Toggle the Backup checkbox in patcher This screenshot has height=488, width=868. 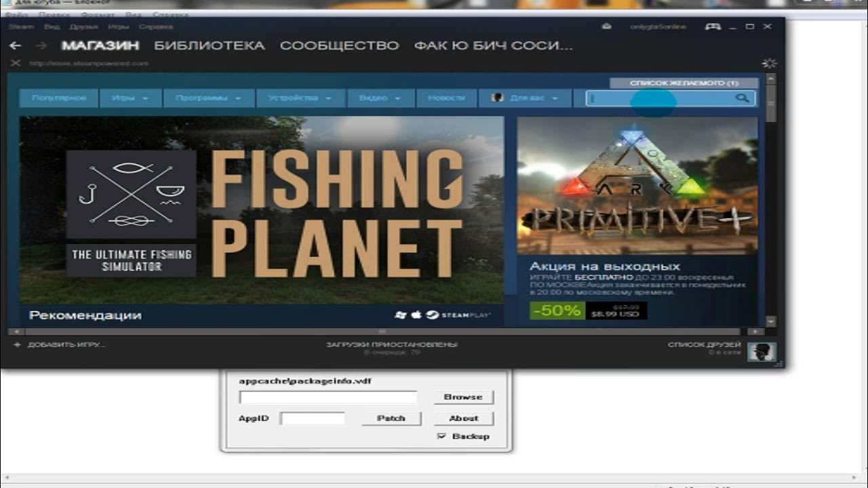442,436
